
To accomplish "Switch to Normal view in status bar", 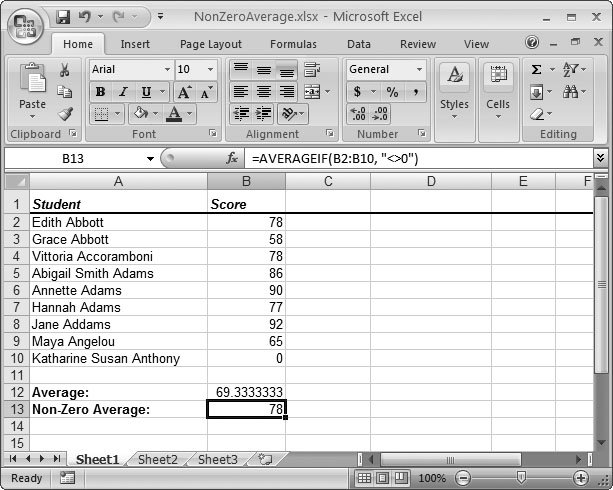I will 364,478.
